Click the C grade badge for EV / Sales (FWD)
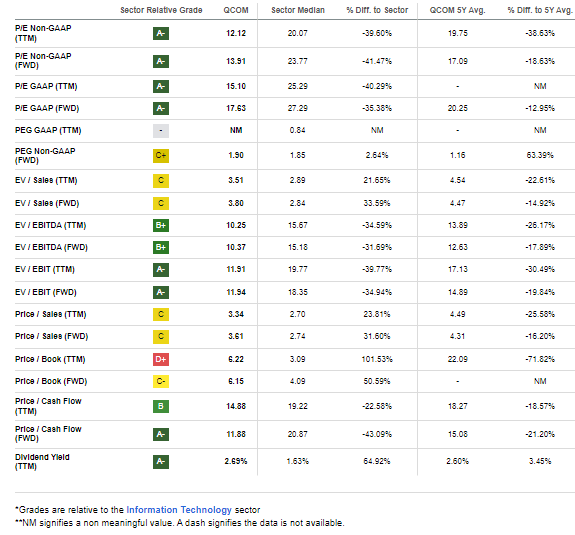The image size is (575, 535). [161, 203]
